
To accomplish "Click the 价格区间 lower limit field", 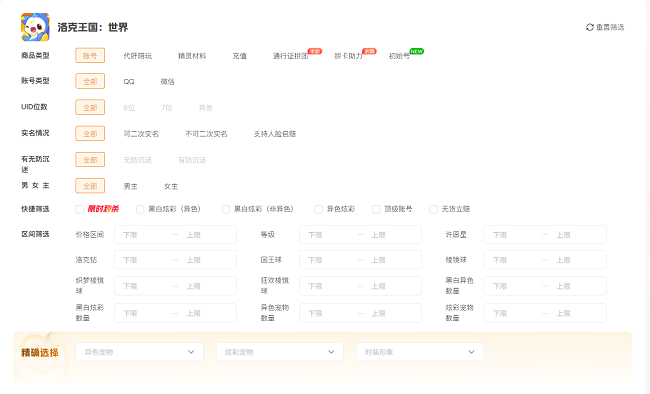I will pos(143,235).
